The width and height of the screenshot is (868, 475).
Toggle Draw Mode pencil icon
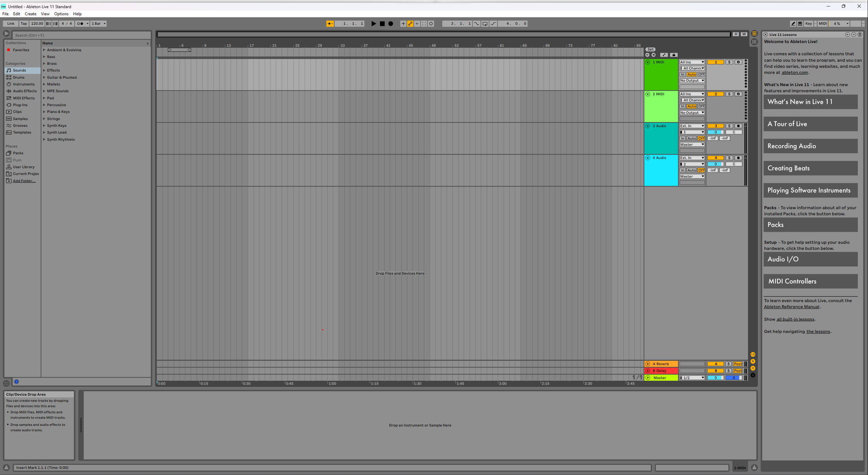coord(793,24)
